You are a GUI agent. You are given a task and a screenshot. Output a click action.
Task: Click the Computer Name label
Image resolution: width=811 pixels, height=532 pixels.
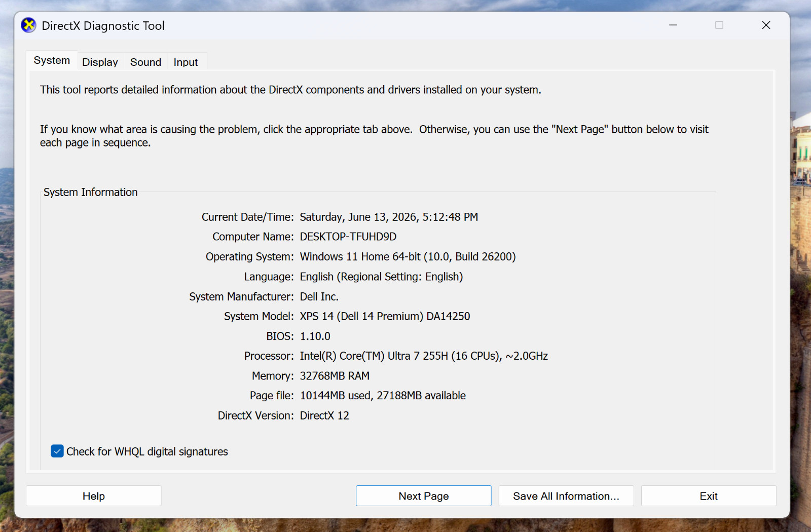click(253, 237)
